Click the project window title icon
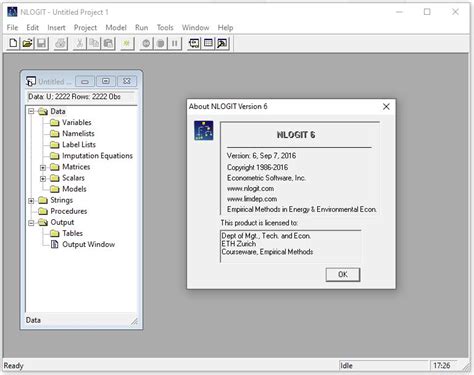This screenshot has width=474, height=375. (31, 81)
